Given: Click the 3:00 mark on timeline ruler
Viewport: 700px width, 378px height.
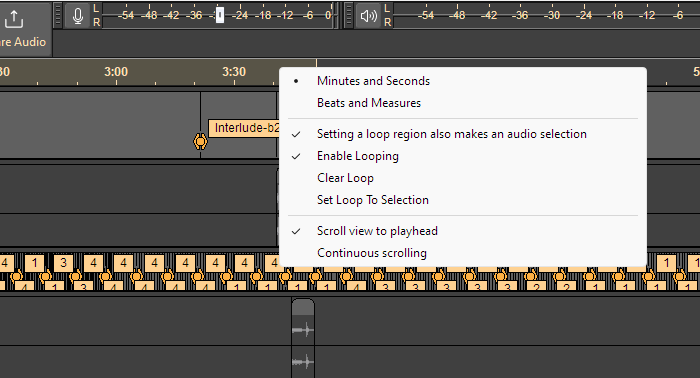Looking at the screenshot, I should coord(116,71).
